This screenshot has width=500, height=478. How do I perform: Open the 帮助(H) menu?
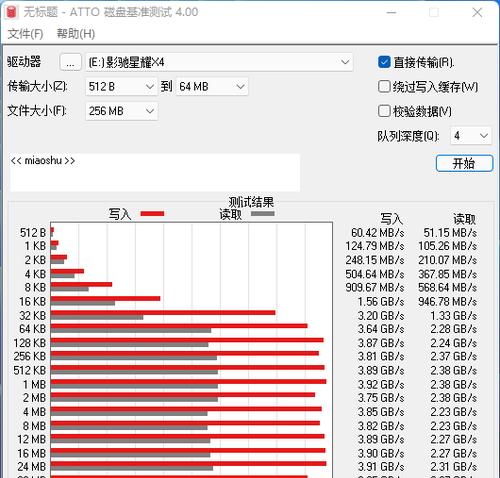click(x=76, y=34)
